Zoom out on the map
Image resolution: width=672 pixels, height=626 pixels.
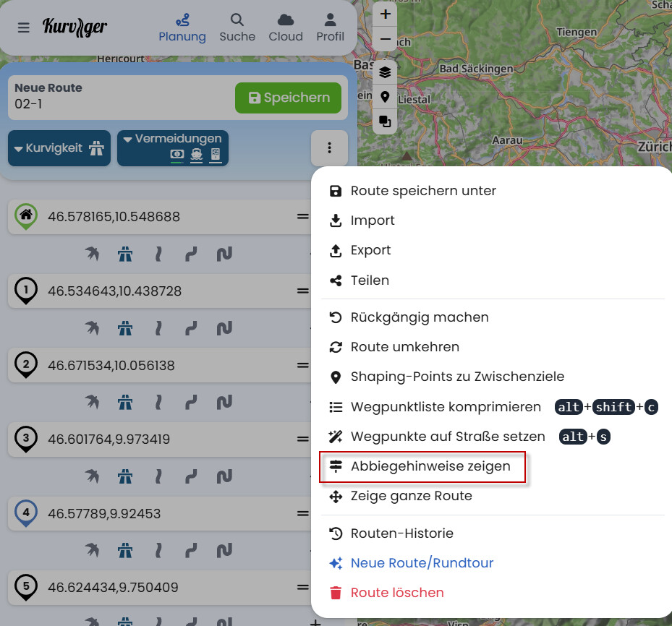[385, 38]
